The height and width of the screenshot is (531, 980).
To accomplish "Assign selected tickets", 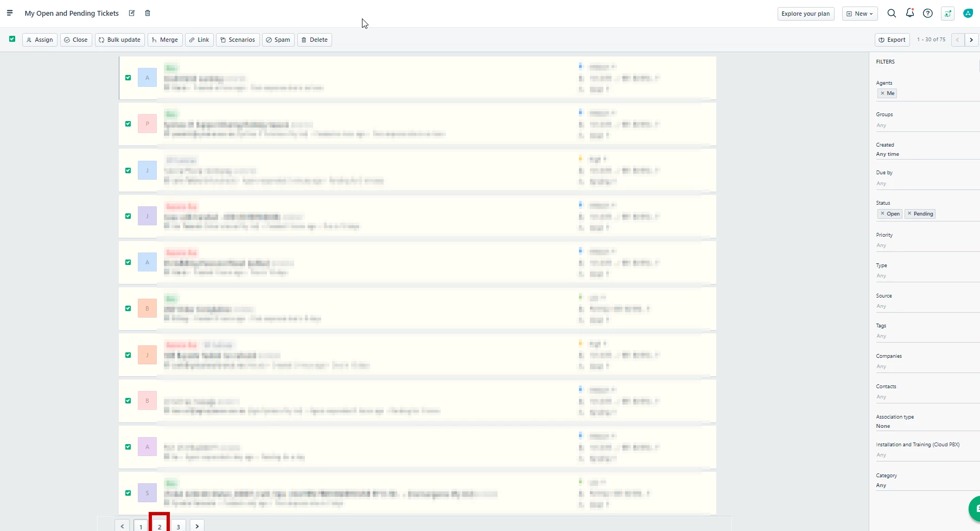I will tap(40, 40).
